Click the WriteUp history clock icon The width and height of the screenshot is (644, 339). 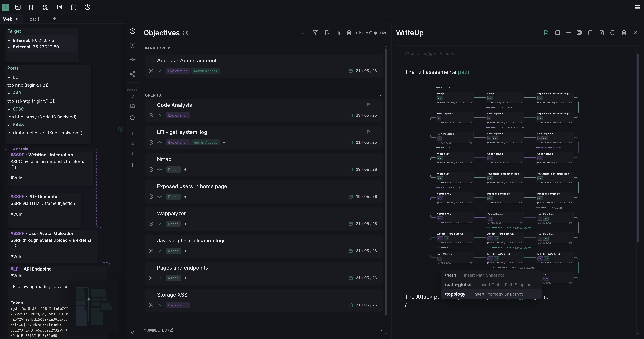613,33
